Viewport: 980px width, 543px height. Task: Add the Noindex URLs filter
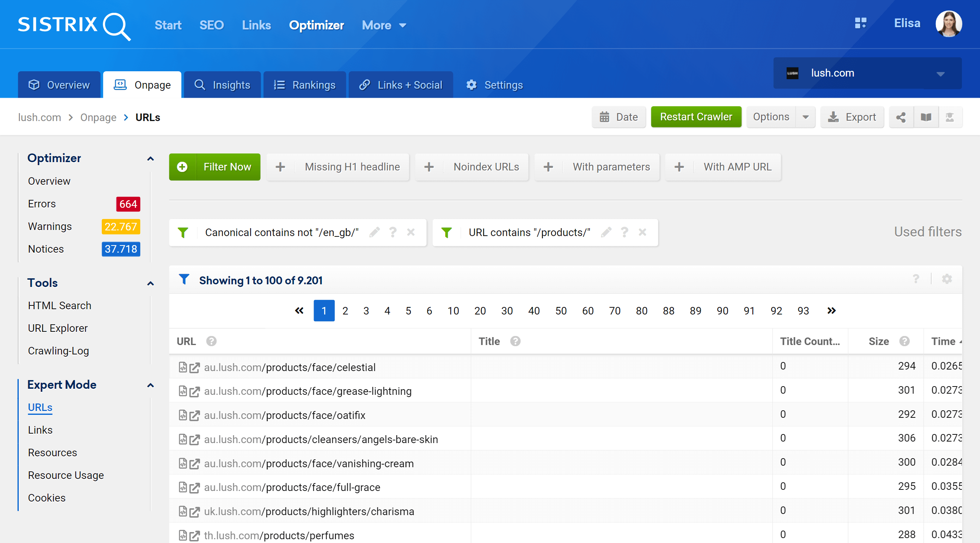coord(472,167)
